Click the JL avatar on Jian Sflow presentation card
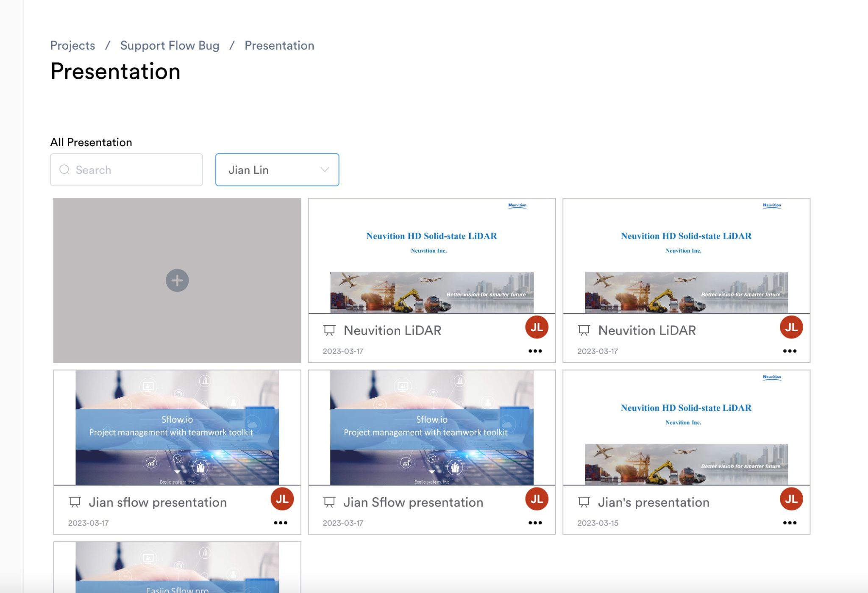Viewport: 868px width, 593px height. point(536,499)
